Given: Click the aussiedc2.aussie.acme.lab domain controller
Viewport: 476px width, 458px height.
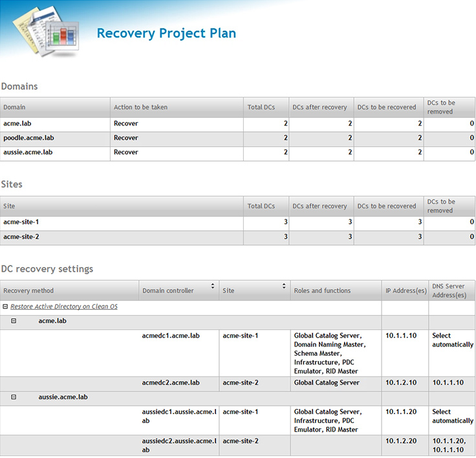Looking at the screenshot, I should [x=179, y=446].
